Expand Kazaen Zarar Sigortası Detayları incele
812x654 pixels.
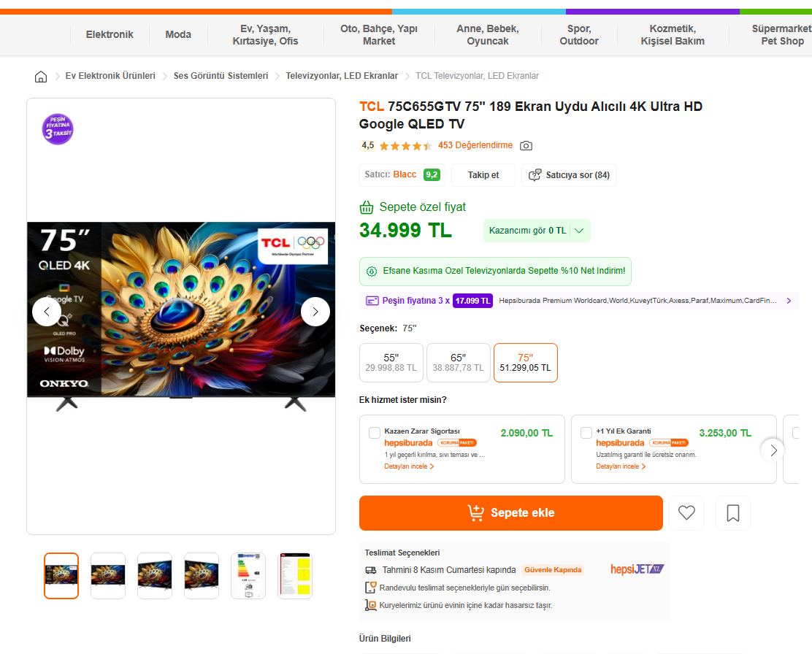coord(409,466)
